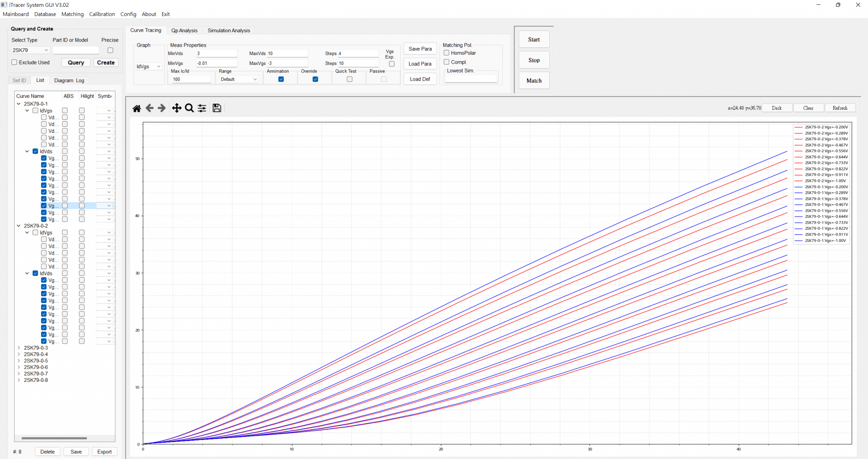Click the Create button

pos(106,62)
